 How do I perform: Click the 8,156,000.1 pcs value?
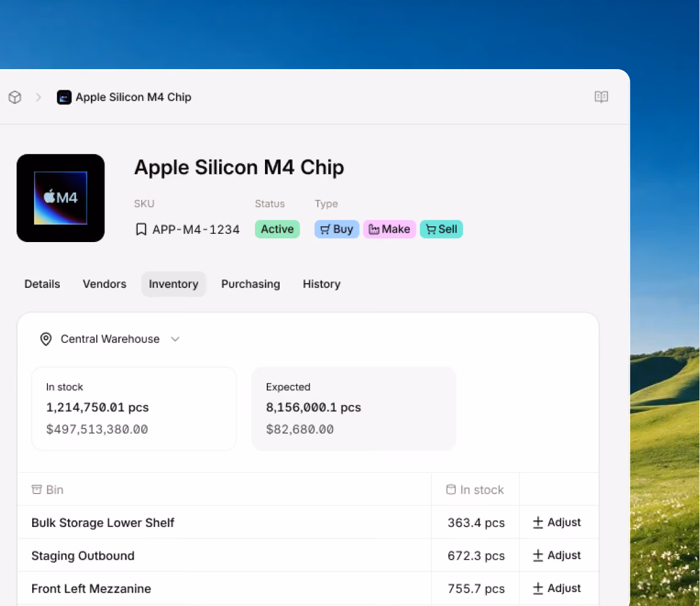point(314,407)
